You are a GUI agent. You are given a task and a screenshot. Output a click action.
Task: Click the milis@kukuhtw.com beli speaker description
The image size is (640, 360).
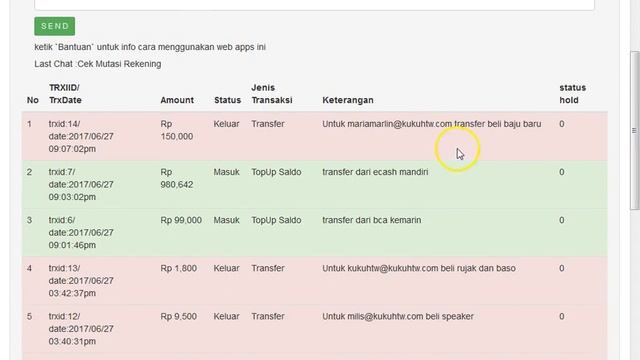[x=398, y=316]
